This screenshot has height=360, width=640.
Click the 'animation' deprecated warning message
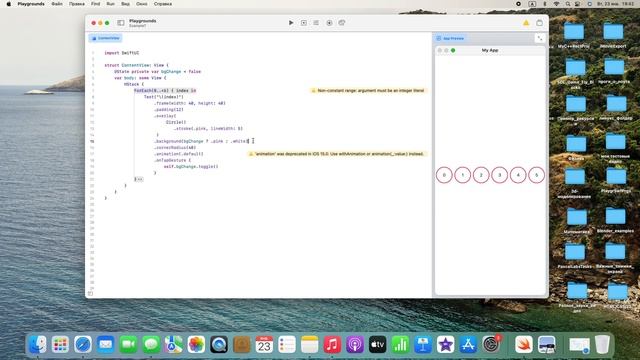tap(337, 154)
